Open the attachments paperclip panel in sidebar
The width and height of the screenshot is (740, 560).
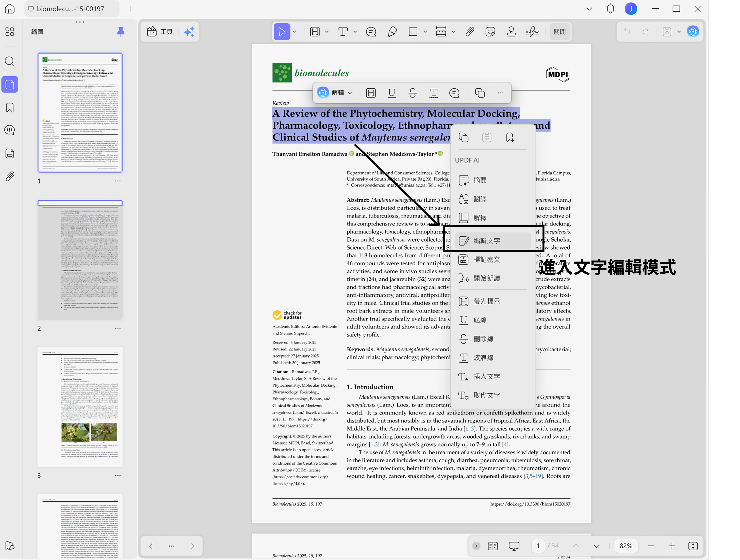tap(10, 176)
